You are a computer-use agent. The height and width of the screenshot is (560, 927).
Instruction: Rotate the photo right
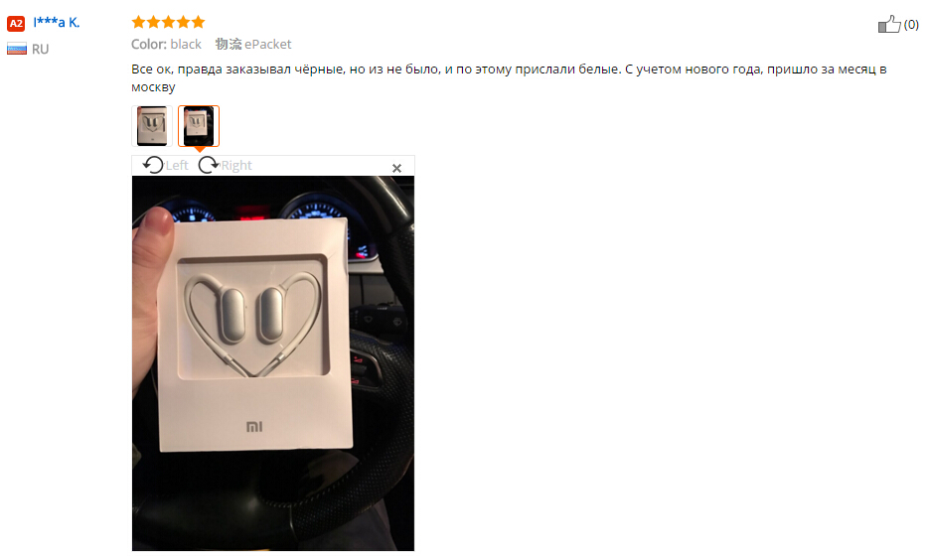pos(208,165)
